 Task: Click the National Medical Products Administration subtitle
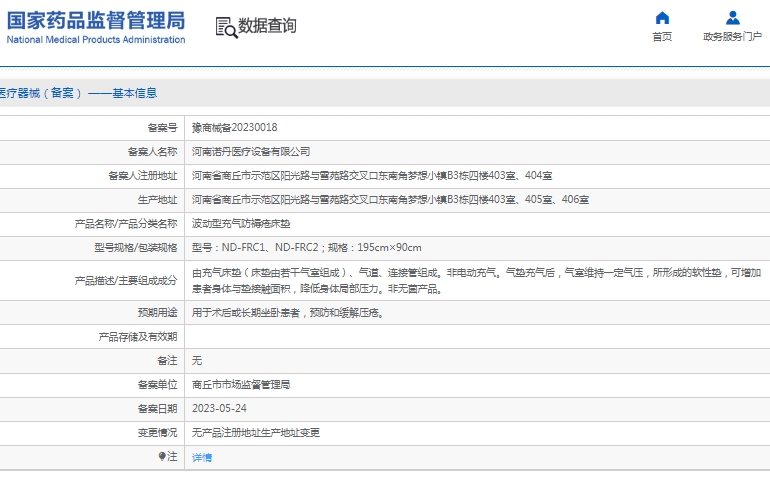point(96,40)
